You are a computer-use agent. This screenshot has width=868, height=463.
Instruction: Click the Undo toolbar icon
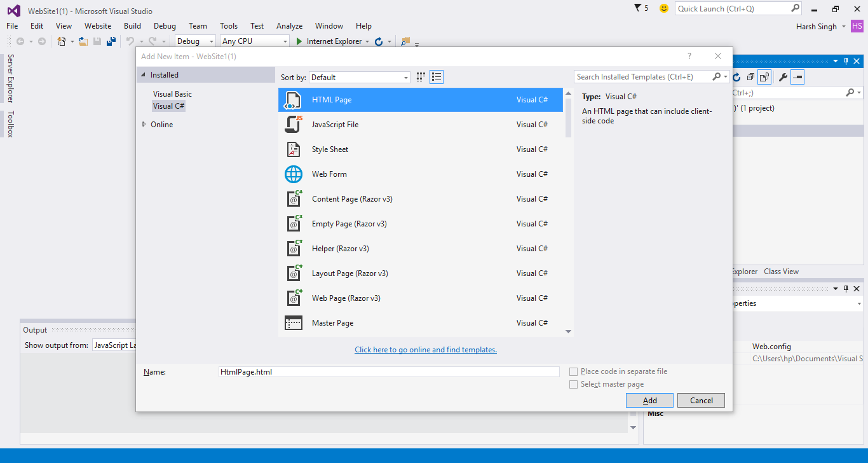coord(130,41)
